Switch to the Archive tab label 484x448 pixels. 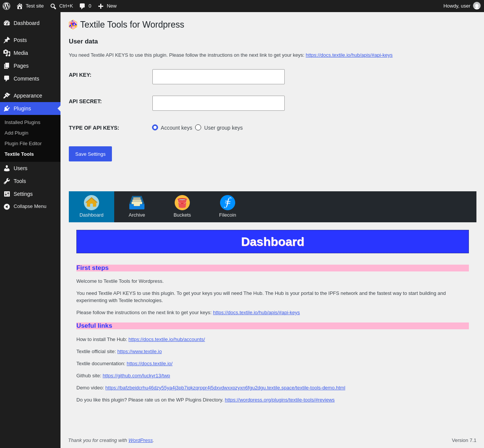pos(137,215)
